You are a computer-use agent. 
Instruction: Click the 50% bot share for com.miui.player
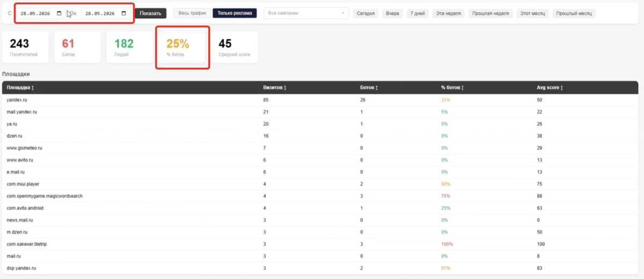pyautogui.click(x=445, y=184)
